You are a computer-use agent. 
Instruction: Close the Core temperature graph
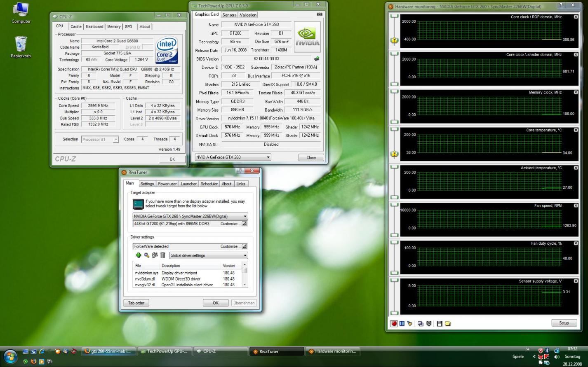click(576, 130)
